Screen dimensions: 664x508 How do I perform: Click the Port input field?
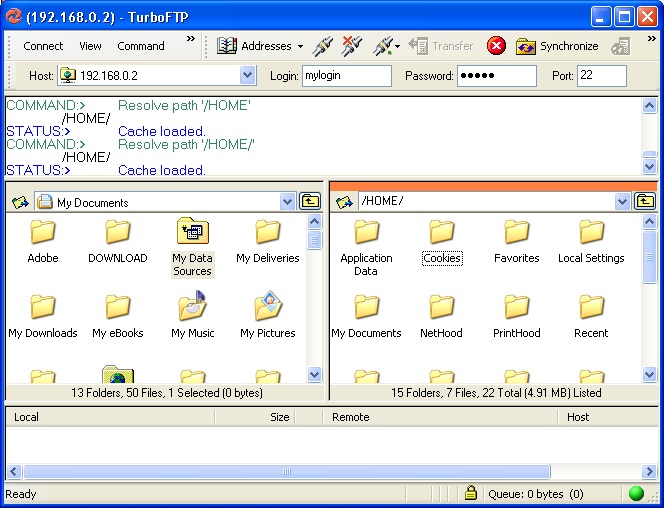click(602, 76)
